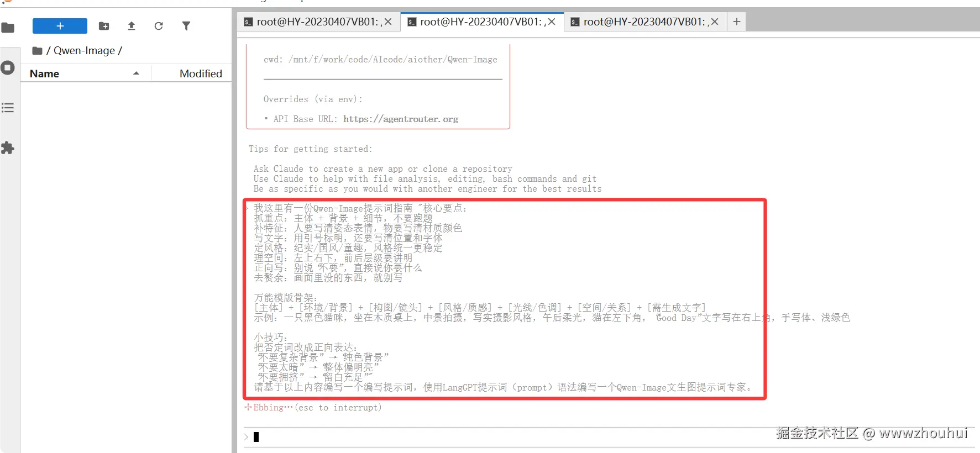Open the Running Terminals and Kernels panel

[x=8, y=68]
